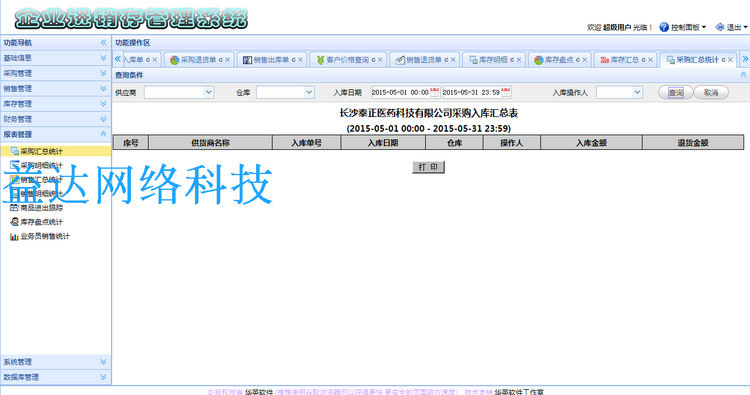Refresh the 采购汇总统计 tab
Image resolution: width=750 pixels, height=395 pixels.
pyautogui.click(x=723, y=60)
